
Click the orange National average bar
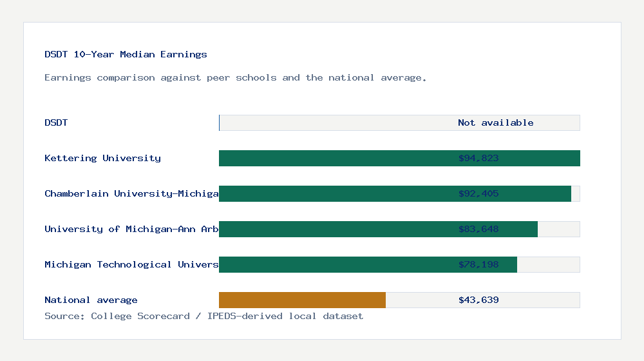(302, 300)
